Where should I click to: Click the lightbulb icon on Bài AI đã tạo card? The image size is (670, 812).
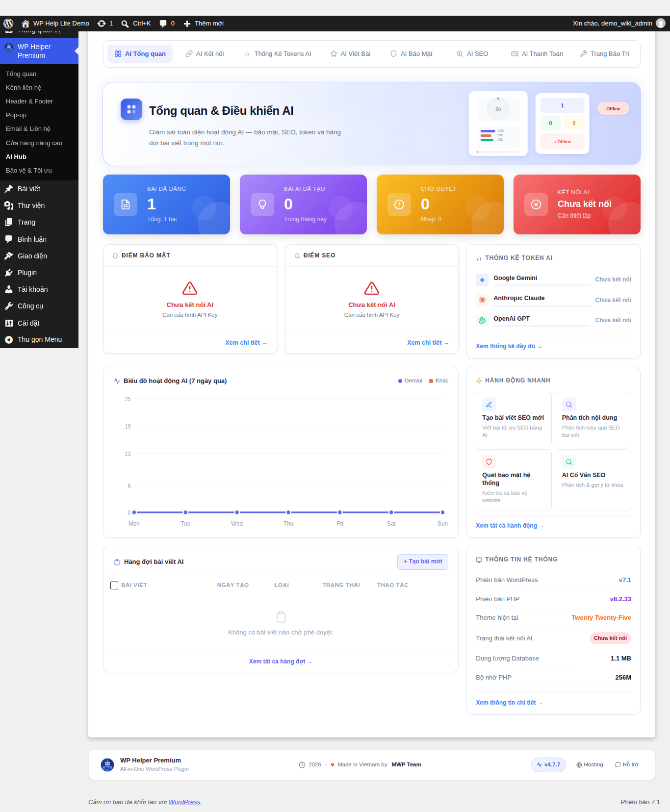pos(262,204)
